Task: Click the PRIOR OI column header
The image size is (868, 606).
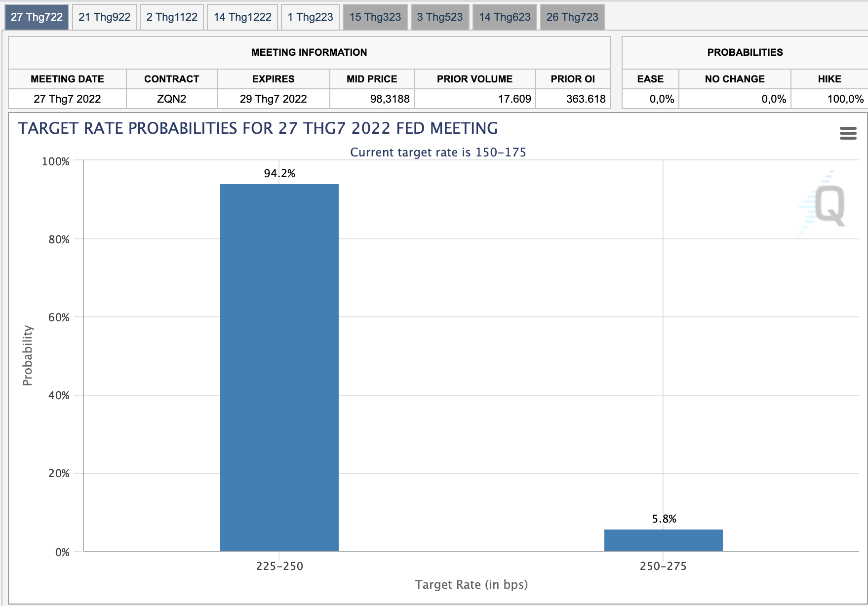Action: coord(573,79)
